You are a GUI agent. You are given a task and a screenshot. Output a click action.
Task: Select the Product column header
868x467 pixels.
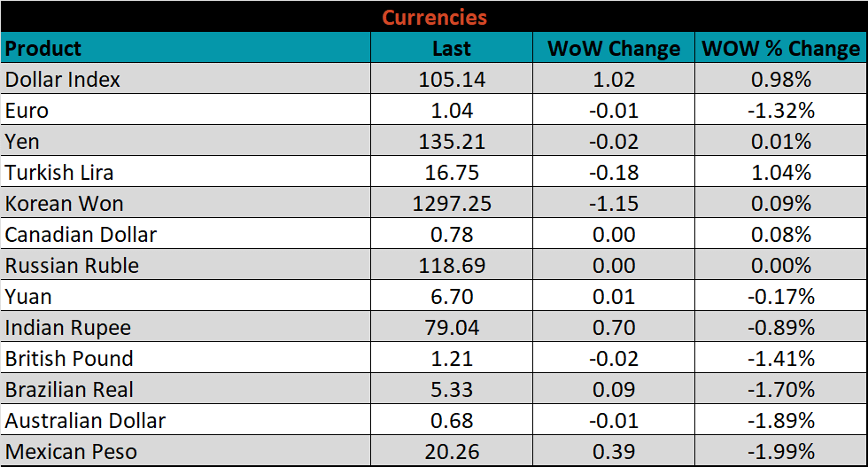(43, 48)
